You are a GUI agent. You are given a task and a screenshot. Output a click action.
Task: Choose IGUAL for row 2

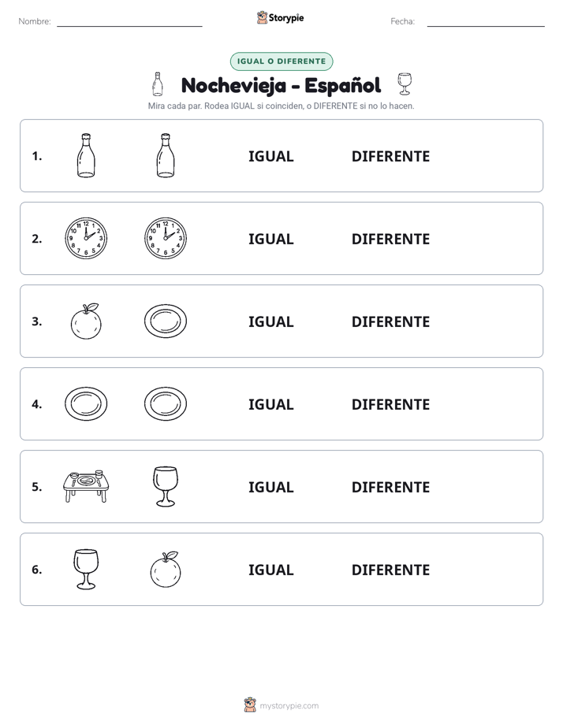[x=270, y=239]
